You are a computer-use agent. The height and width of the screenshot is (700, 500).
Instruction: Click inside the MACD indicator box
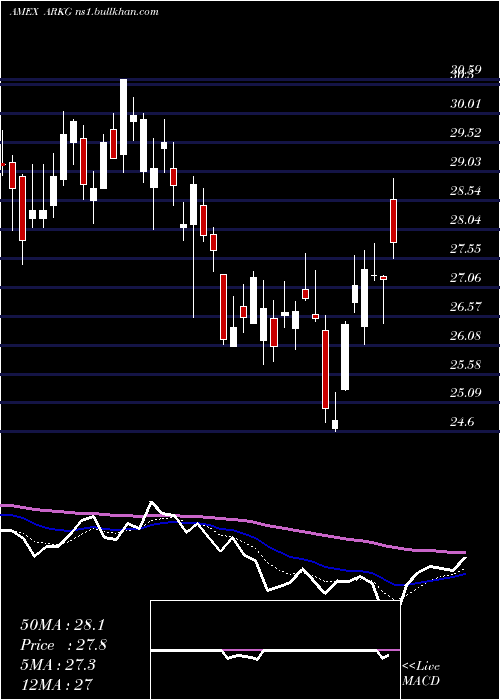pos(275,650)
